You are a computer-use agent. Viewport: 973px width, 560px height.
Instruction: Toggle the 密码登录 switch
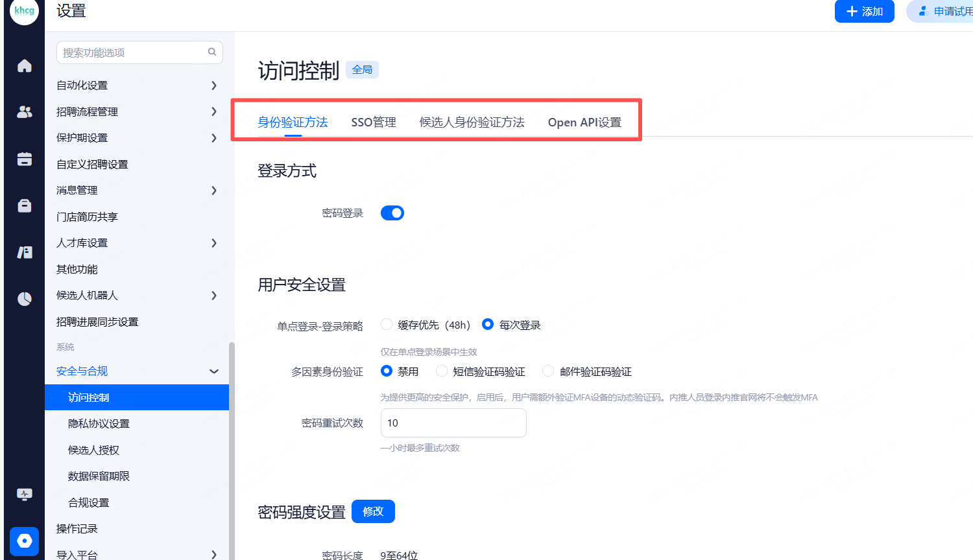pyautogui.click(x=392, y=213)
